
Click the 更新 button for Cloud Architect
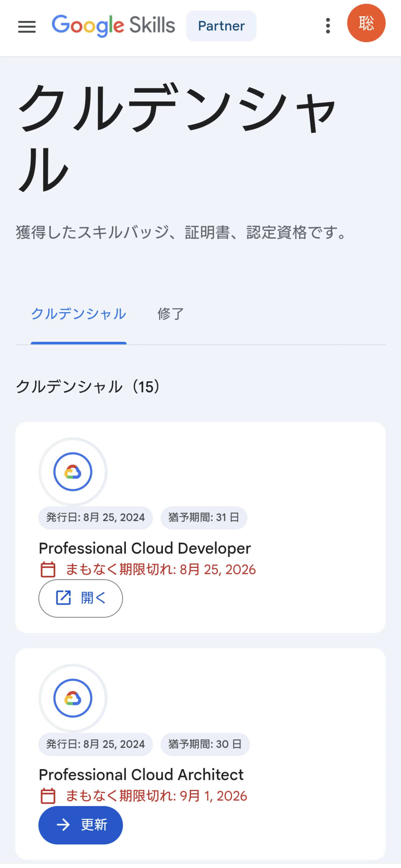click(80, 825)
